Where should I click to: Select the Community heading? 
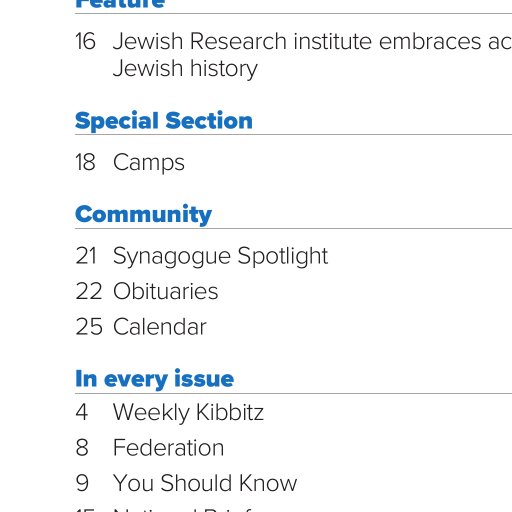point(143,214)
